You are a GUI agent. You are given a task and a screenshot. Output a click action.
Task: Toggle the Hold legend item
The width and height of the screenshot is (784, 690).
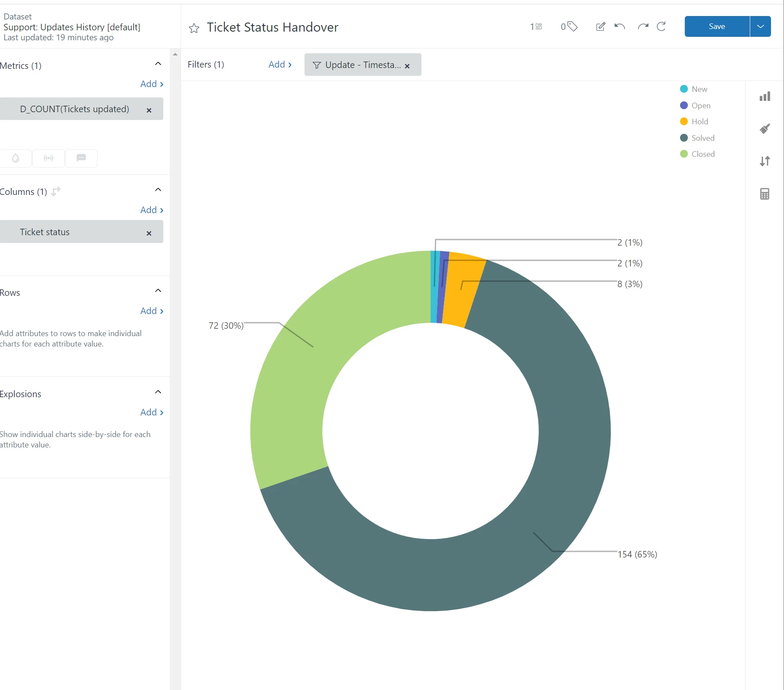[x=694, y=121]
